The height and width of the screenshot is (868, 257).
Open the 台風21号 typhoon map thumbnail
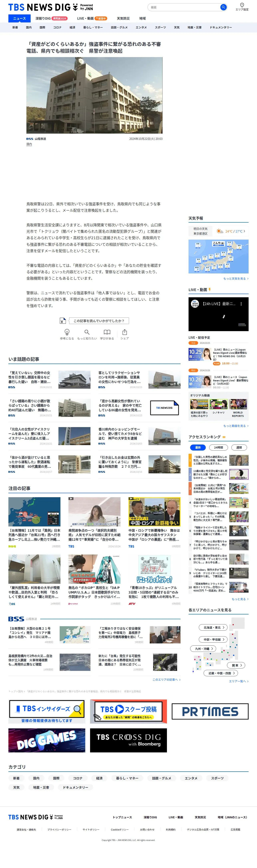tap(34, 511)
